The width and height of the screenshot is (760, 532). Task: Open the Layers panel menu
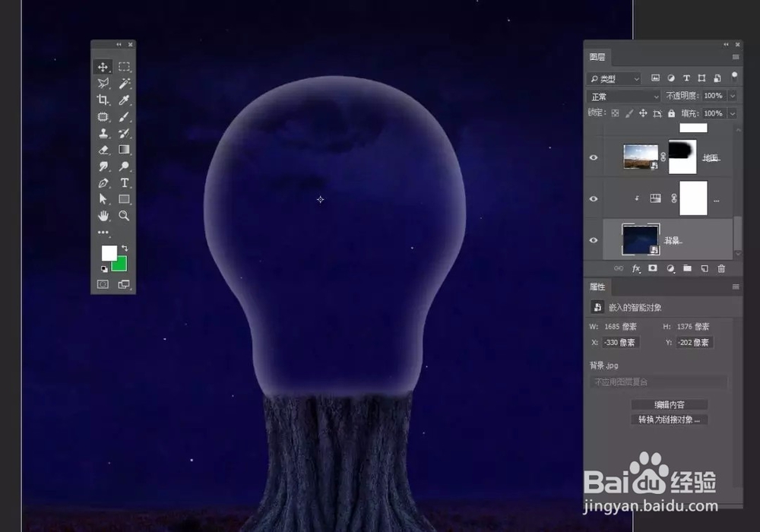[x=735, y=57]
